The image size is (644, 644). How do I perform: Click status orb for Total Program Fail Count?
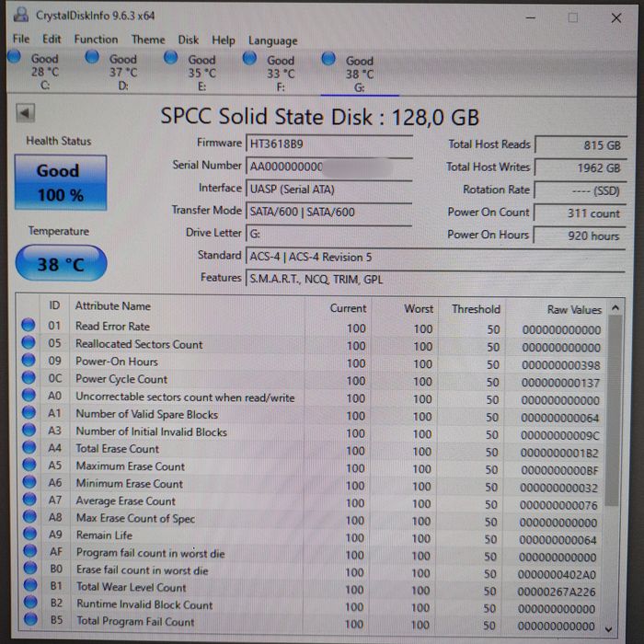[x=30, y=619]
